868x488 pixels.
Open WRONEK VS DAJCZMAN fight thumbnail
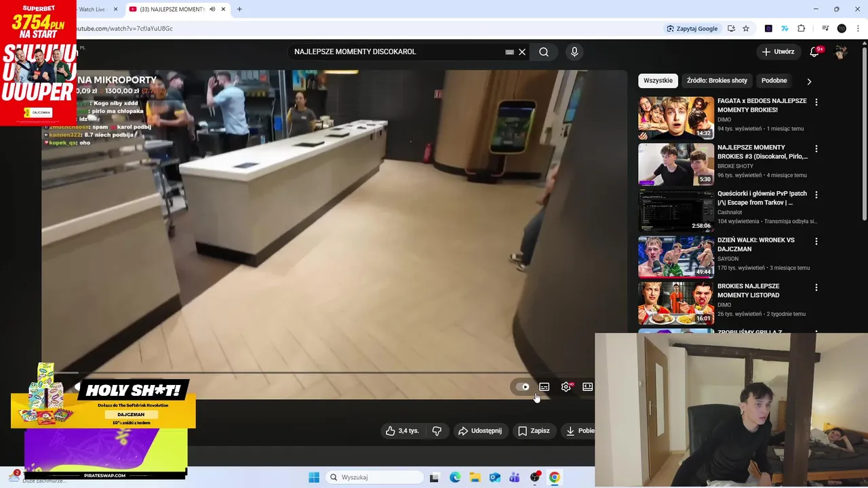(x=676, y=257)
